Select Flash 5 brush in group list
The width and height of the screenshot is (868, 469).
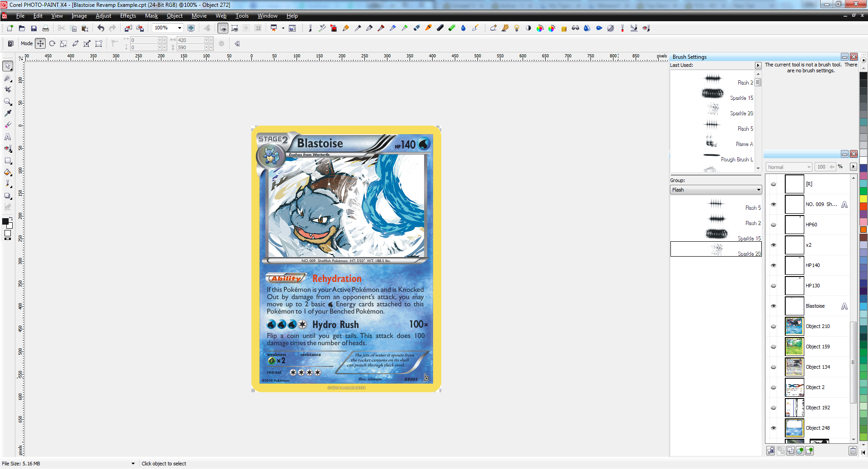coord(716,205)
